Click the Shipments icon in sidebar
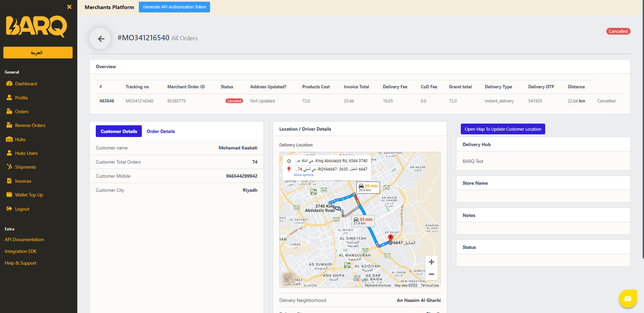Screen dimensions: 644x313 click(9, 167)
